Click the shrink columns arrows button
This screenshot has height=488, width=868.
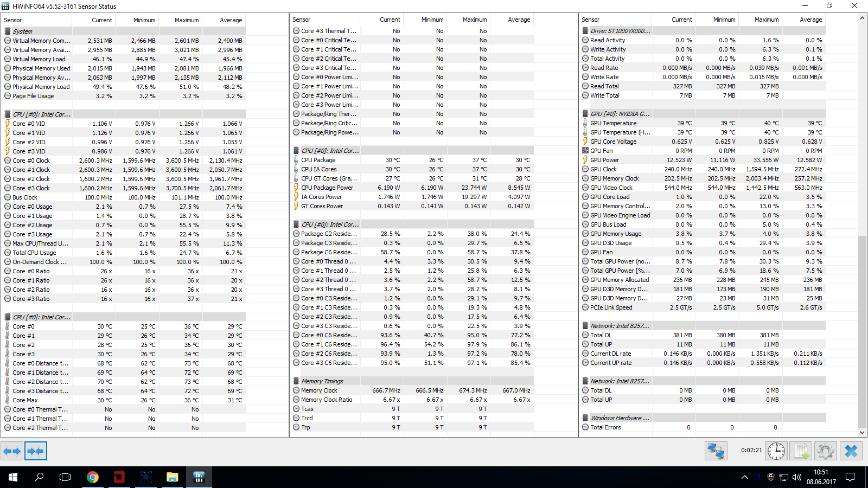tap(36, 451)
